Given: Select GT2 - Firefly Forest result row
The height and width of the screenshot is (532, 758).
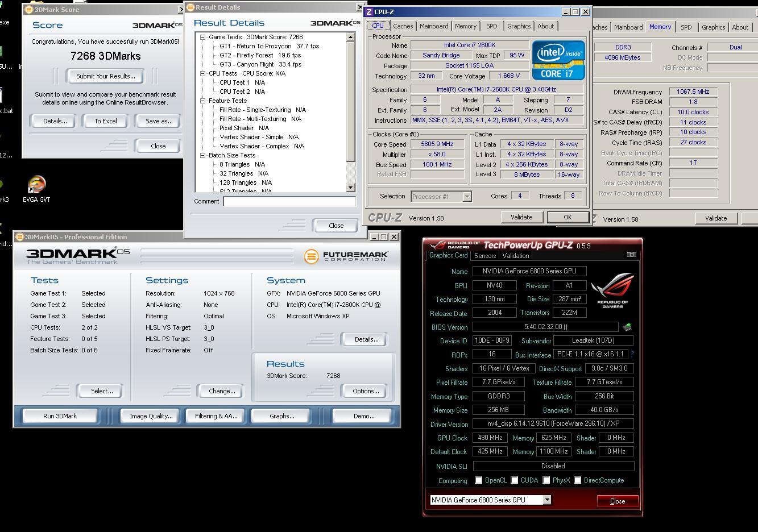Looking at the screenshot, I should coord(260,55).
